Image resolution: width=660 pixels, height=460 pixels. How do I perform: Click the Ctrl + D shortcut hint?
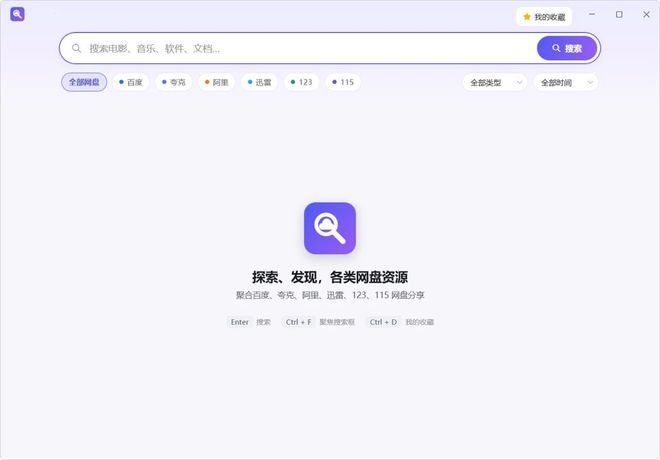pos(383,322)
